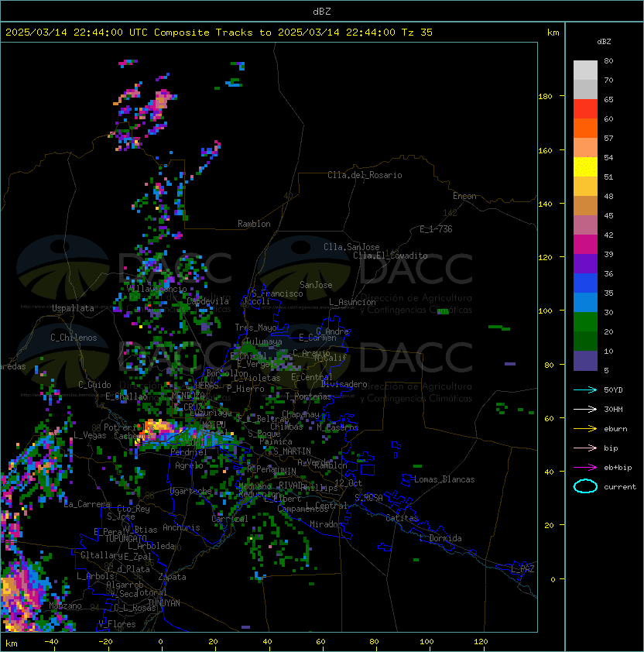Click the cyan 'current' ellipse legend icon
The width and height of the screenshot is (644, 652).
tap(585, 486)
